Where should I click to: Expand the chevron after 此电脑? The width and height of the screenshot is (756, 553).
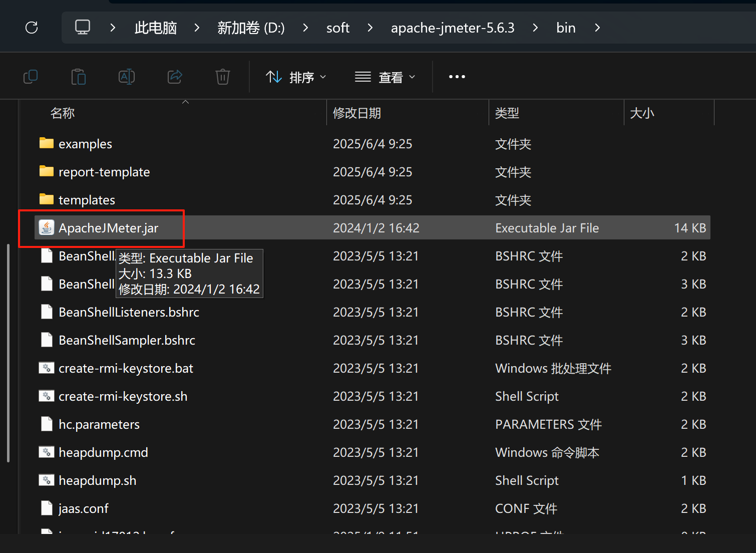point(197,28)
